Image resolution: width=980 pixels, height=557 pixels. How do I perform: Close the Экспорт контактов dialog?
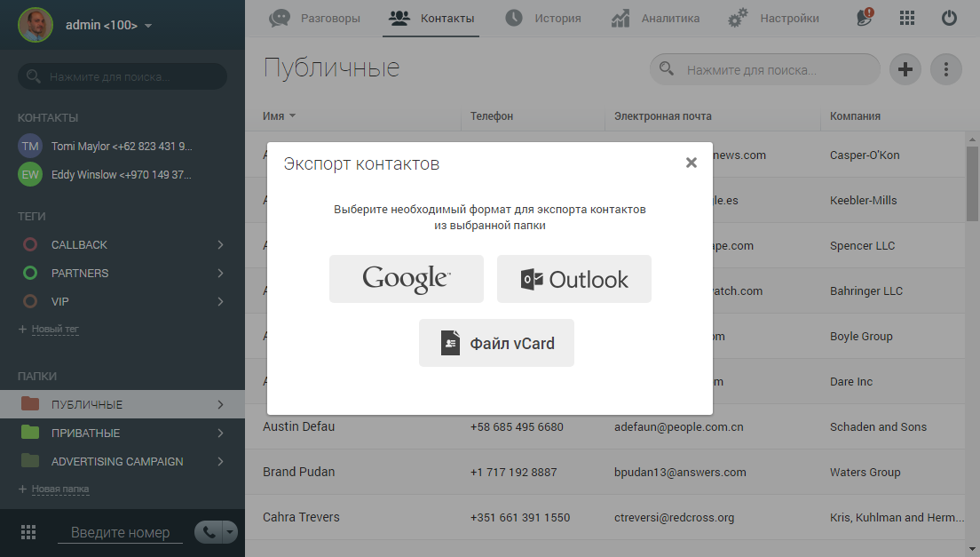click(692, 163)
